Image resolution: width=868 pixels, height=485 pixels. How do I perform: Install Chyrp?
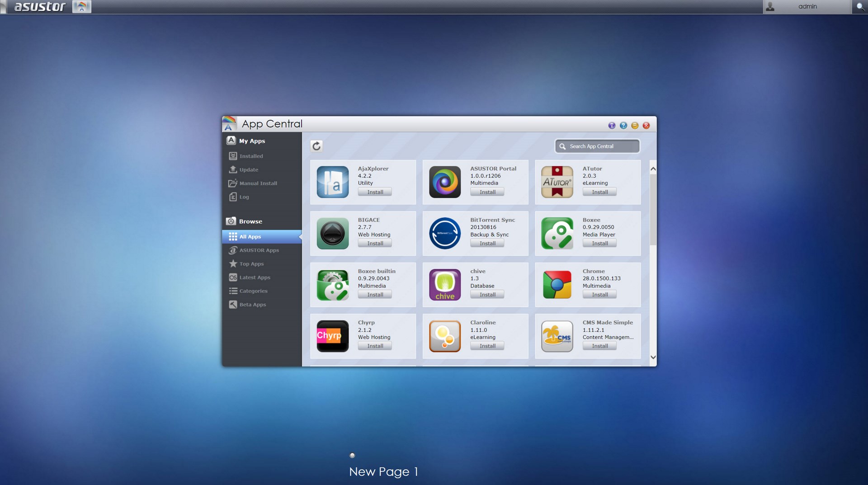point(375,346)
